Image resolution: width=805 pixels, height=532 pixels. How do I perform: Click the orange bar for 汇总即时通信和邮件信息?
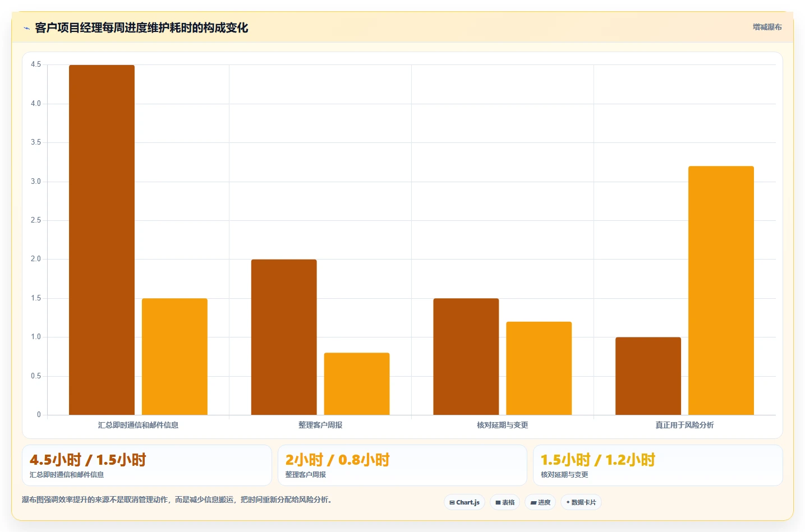(x=174, y=357)
